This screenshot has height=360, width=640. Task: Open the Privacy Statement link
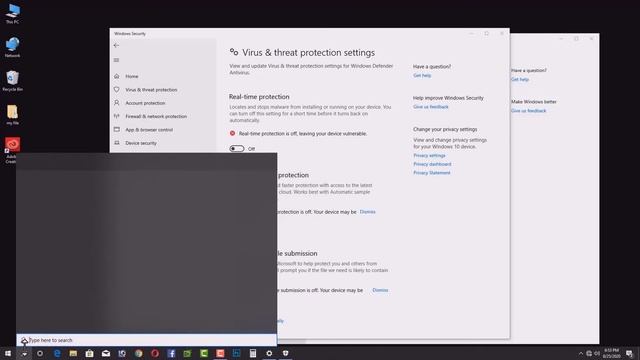pos(431,173)
